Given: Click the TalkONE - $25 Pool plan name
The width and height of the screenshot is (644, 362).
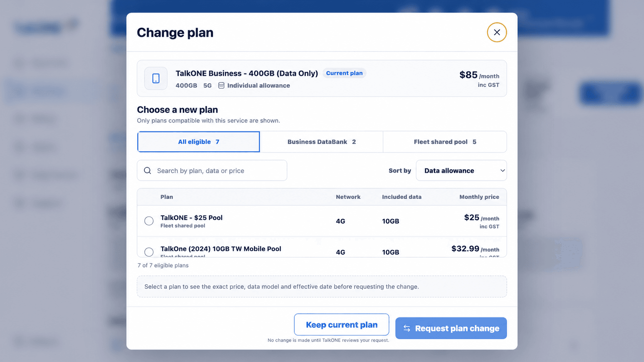Looking at the screenshot, I should (x=191, y=218).
